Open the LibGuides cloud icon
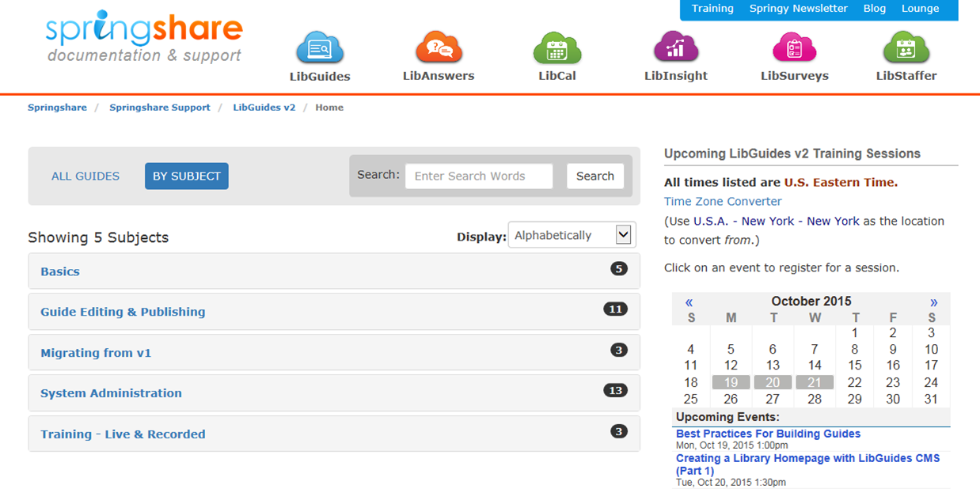 pos(320,47)
